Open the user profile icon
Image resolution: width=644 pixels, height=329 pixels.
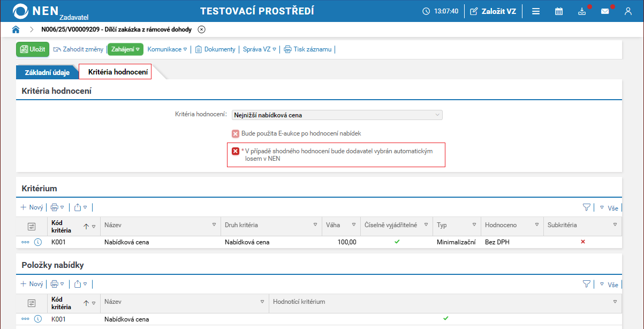point(628,11)
